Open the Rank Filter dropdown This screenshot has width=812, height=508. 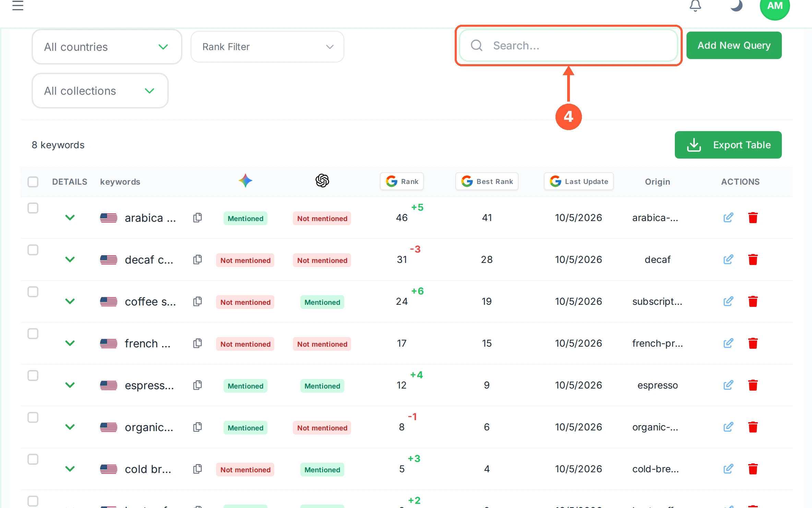pyautogui.click(x=267, y=47)
